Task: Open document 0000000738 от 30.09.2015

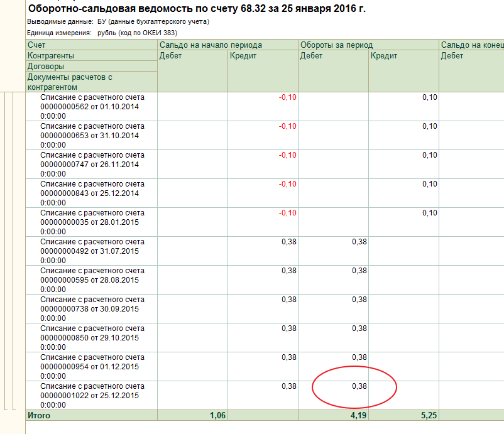Action: [89, 309]
